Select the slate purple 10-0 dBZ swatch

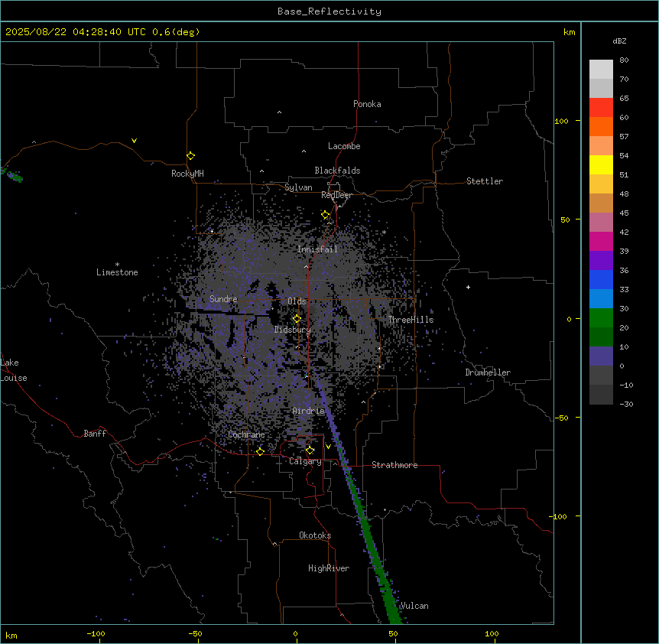(601, 356)
